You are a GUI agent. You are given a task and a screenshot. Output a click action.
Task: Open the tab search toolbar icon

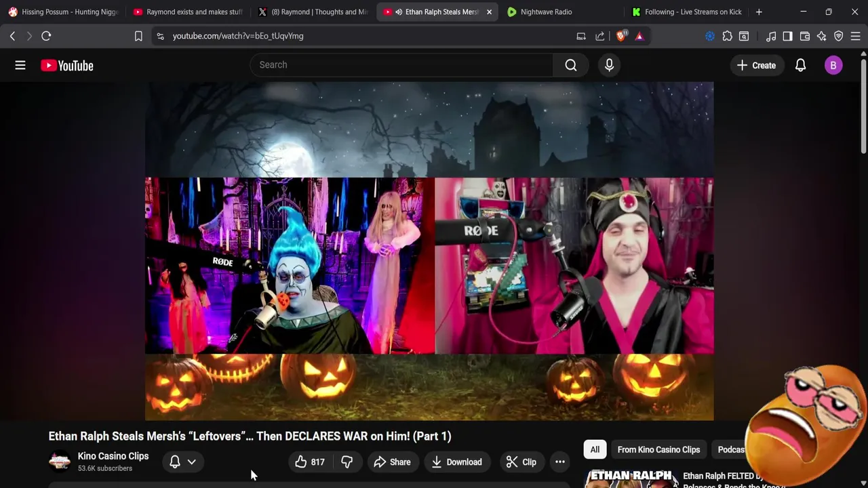tap(744, 36)
